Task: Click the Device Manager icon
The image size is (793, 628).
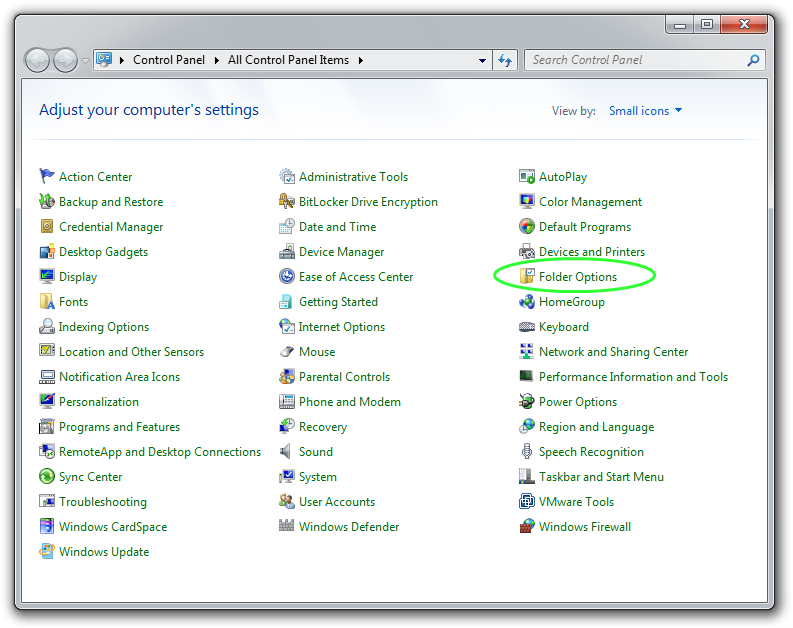Action: (x=287, y=251)
